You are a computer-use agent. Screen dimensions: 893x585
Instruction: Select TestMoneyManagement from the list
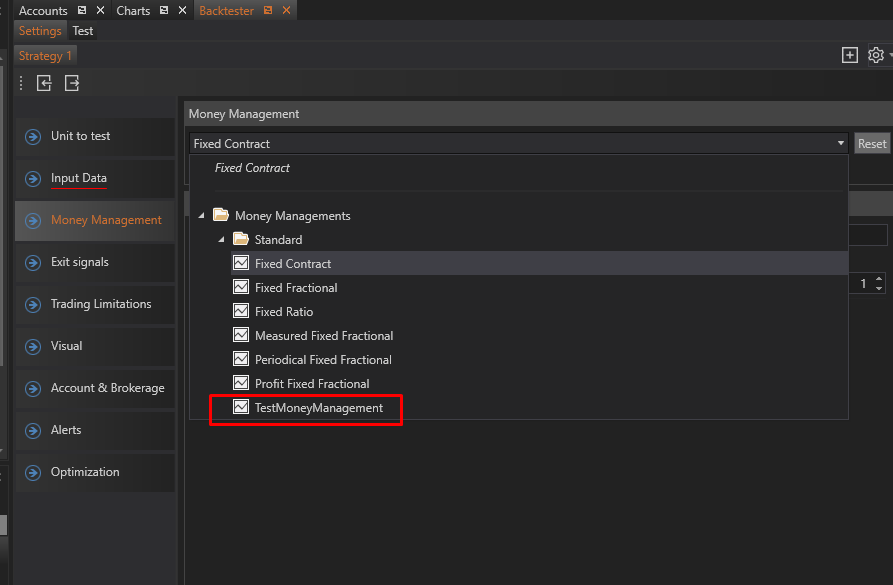coord(318,408)
